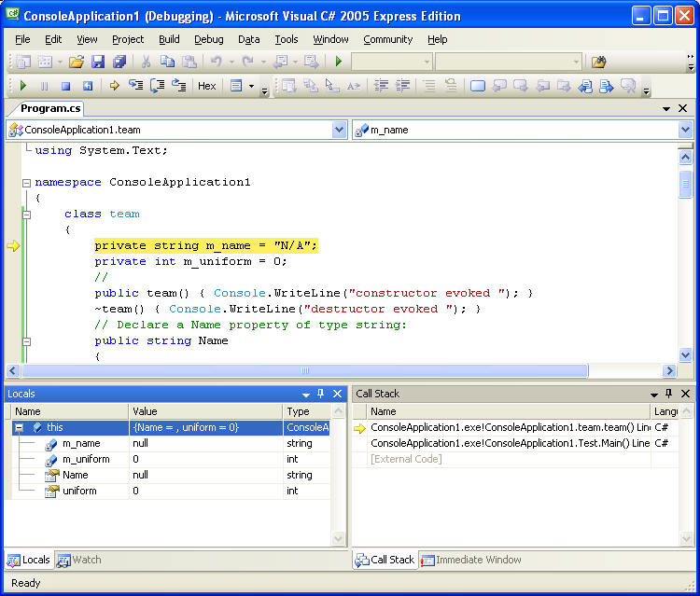The height and width of the screenshot is (596, 700).
Task: Click the Open File folder icon
Action: point(76,62)
